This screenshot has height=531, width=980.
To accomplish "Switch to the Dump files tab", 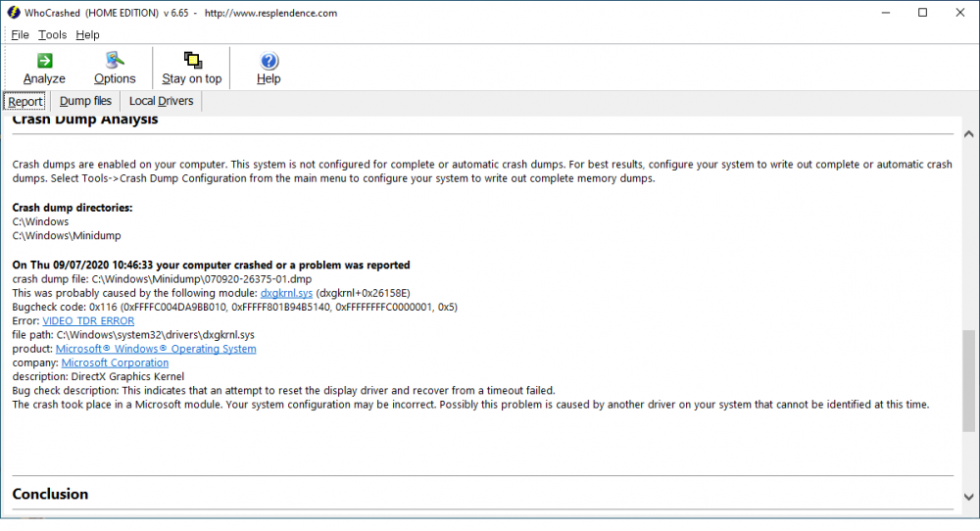I will coord(85,101).
